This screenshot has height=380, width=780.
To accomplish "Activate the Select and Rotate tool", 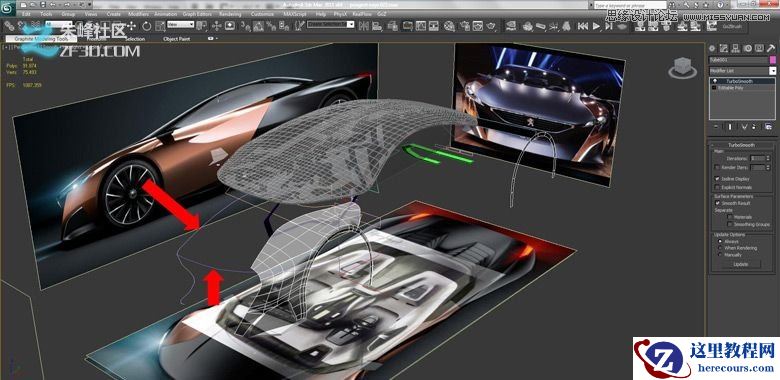I will pyautogui.click(x=147, y=25).
